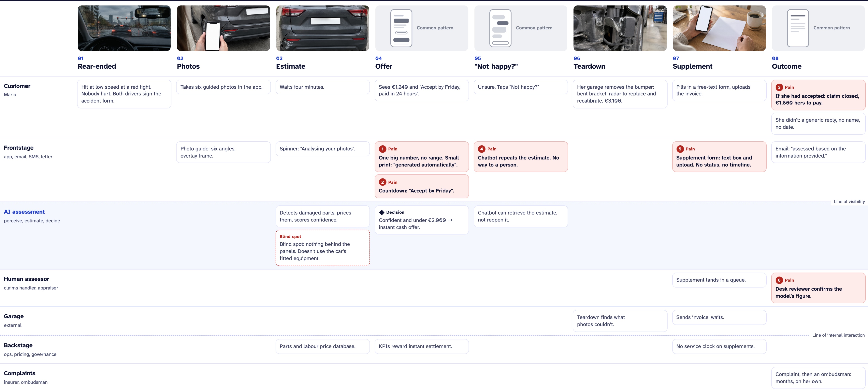
Task: Click the "Line of internal interaction" label
Action: tap(838, 335)
